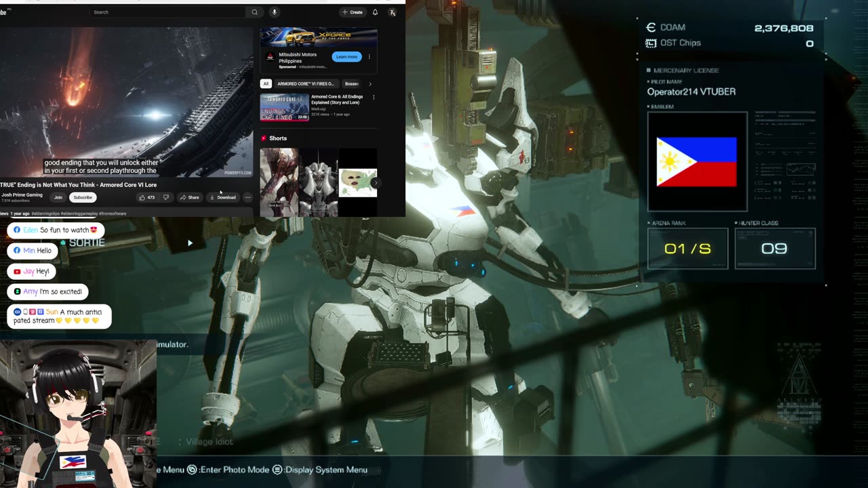Open the silver armor Shorts thumbnail
This screenshot has width=868, height=488.
(x=319, y=182)
